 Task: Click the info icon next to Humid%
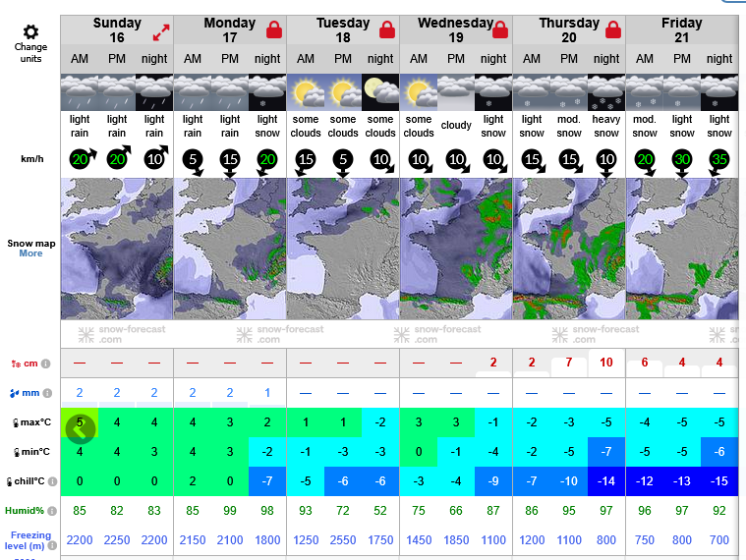tap(52, 511)
